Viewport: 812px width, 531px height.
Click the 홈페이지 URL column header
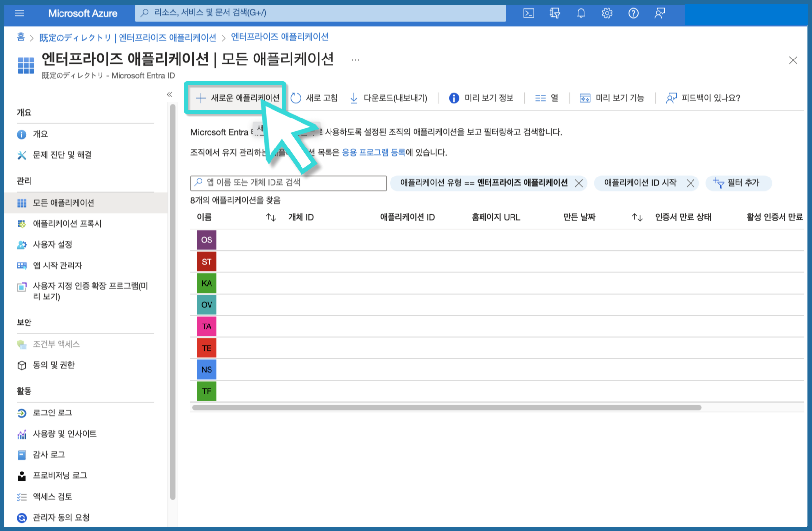click(x=496, y=217)
